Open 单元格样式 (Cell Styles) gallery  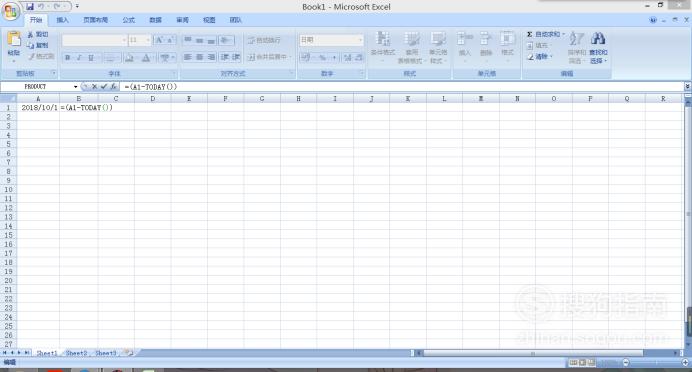(438, 47)
